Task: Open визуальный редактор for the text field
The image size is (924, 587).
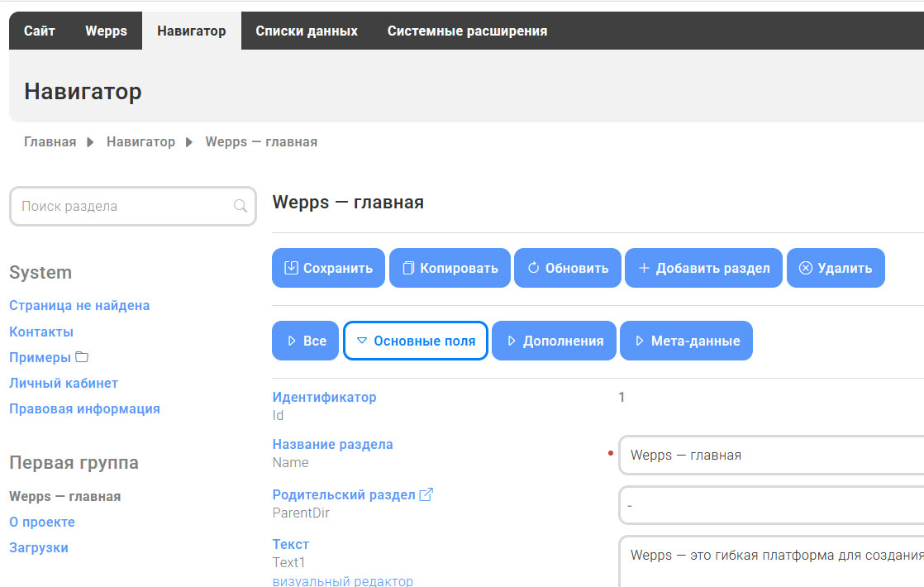Action: pos(342,581)
